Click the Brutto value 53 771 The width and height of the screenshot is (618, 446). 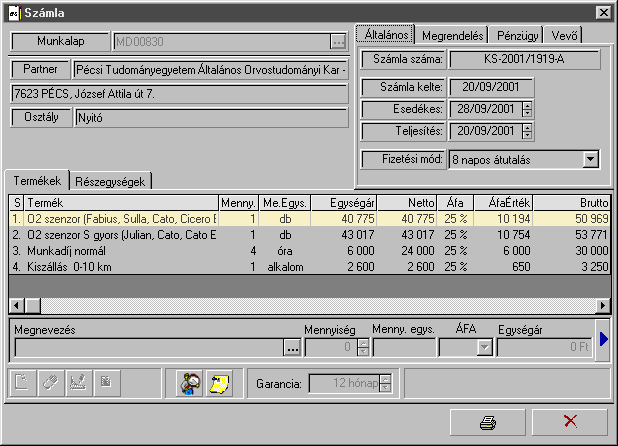(x=591, y=235)
